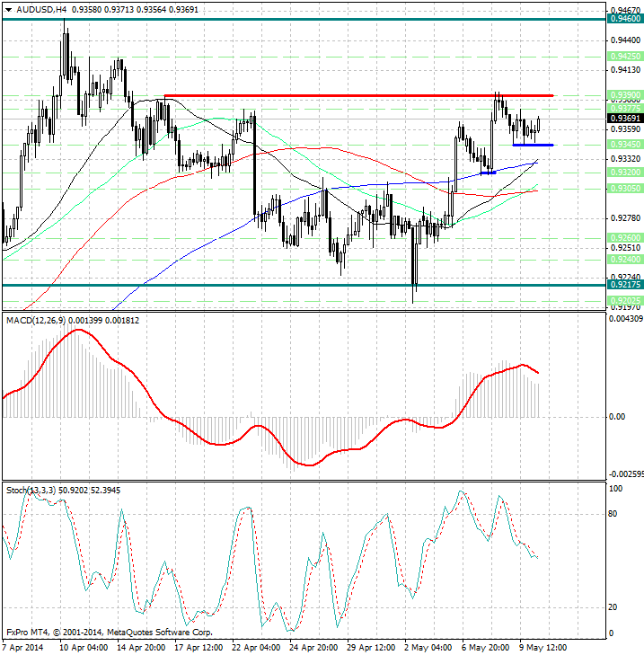644x655 pixels.
Task: Select the red horizontal resistance line
Action: pos(359,95)
